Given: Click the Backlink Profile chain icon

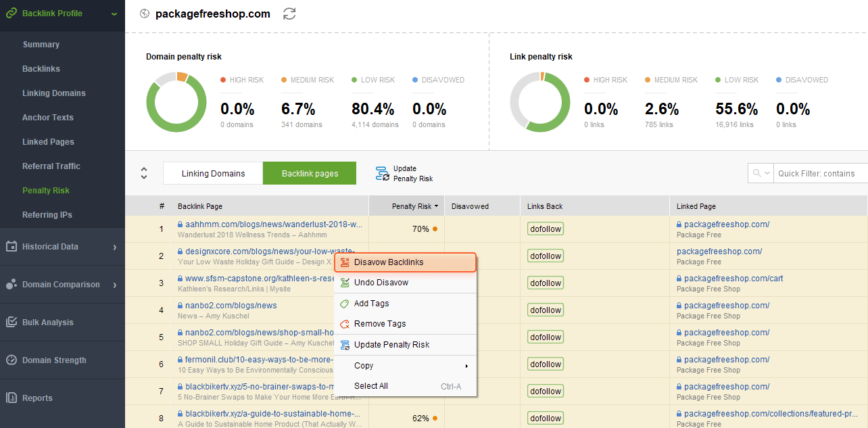Looking at the screenshot, I should click(11, 13).
